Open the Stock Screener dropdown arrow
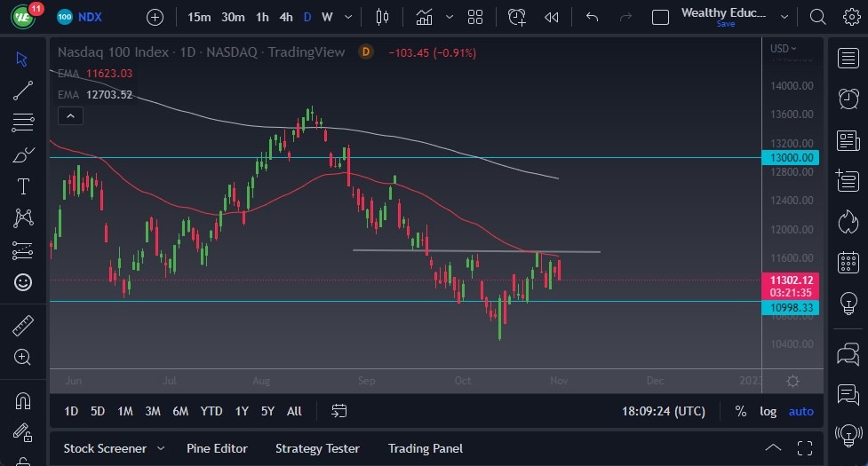Viewport: 868px width, 466px height. click(x=161, y=448)
